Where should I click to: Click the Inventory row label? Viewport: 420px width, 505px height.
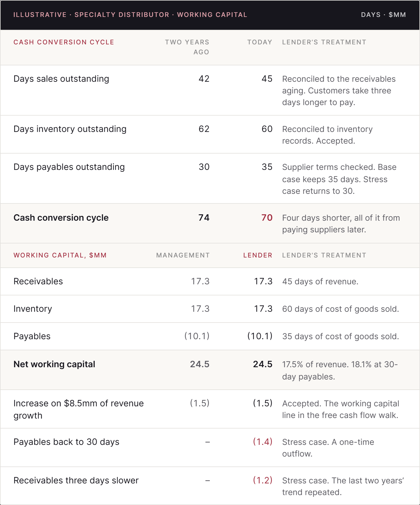coord(33,309)
